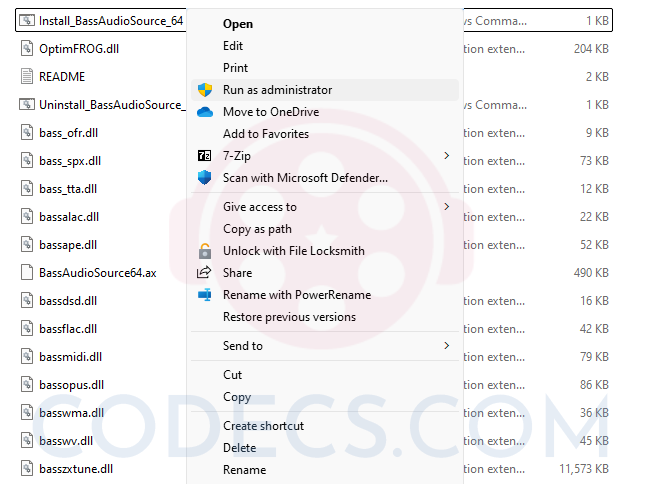Select the BassAudioSource64.ax file name
This screenshot has height=484, width=645.
click(98, 273)
